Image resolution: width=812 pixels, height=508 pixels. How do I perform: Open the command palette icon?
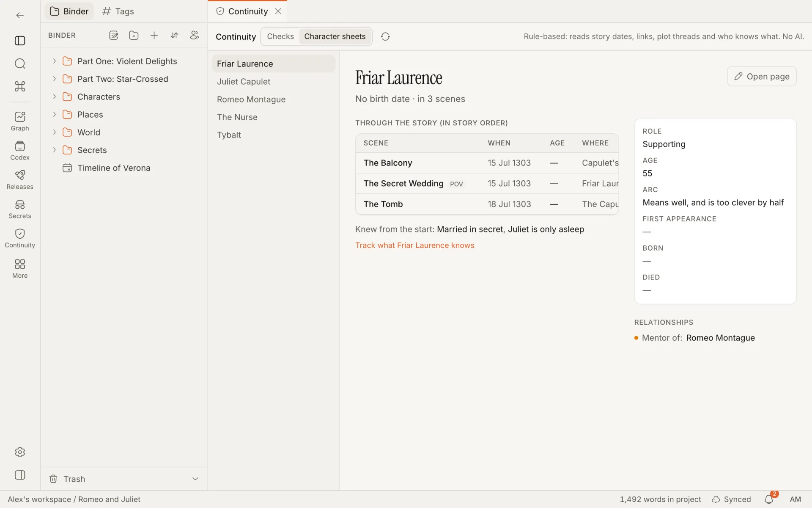click(x=20, y=86)
